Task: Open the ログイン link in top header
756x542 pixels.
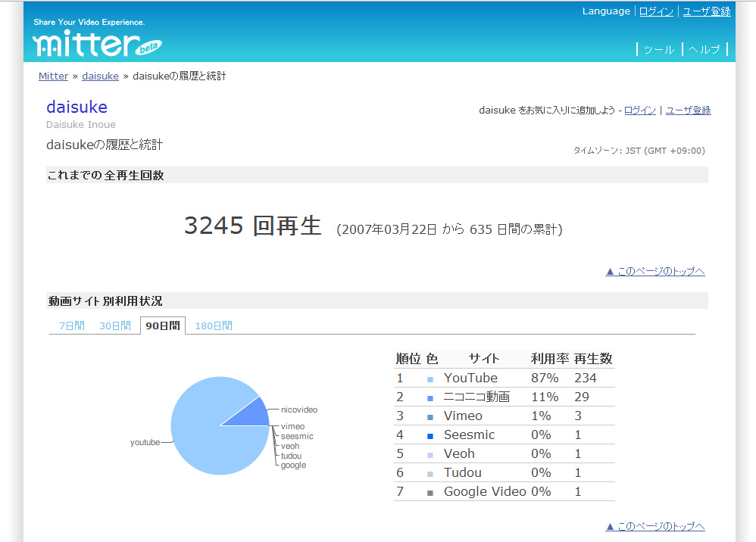Action: (656, 11)
